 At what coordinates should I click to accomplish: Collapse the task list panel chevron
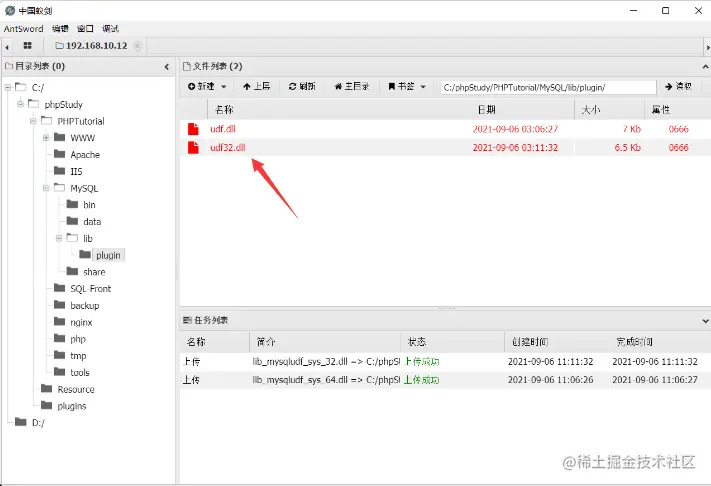click(705, 321)
